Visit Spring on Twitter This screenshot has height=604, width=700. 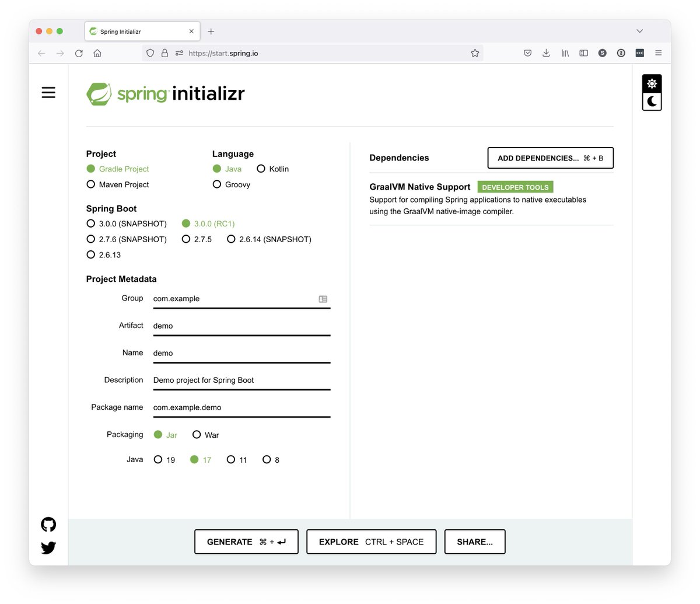pyautogui.click(x=48, y=548)
